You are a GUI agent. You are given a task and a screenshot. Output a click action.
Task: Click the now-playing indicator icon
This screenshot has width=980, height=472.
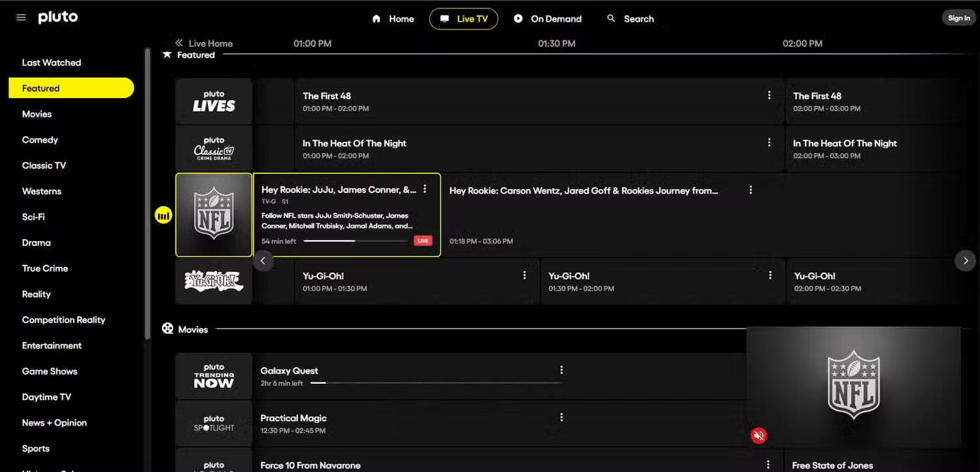(163, 214)
